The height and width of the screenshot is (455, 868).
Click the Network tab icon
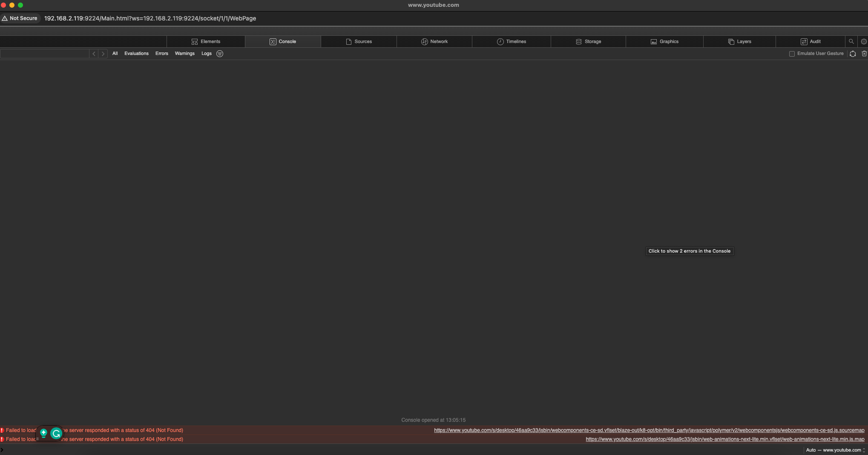coord(425,42)
